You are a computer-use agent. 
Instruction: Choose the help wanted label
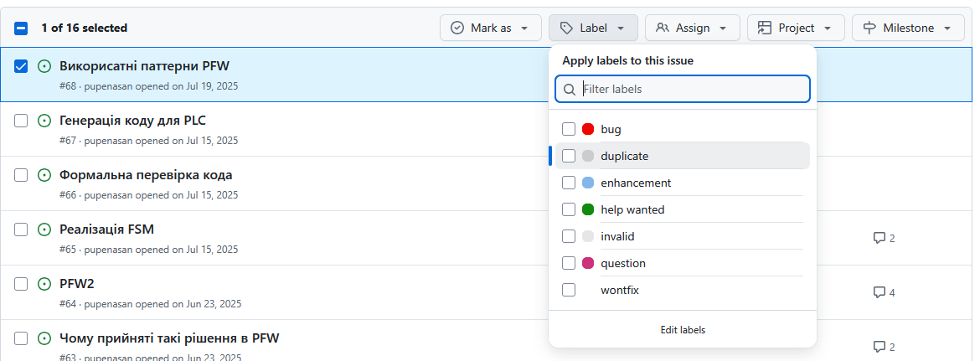[632, 209]
